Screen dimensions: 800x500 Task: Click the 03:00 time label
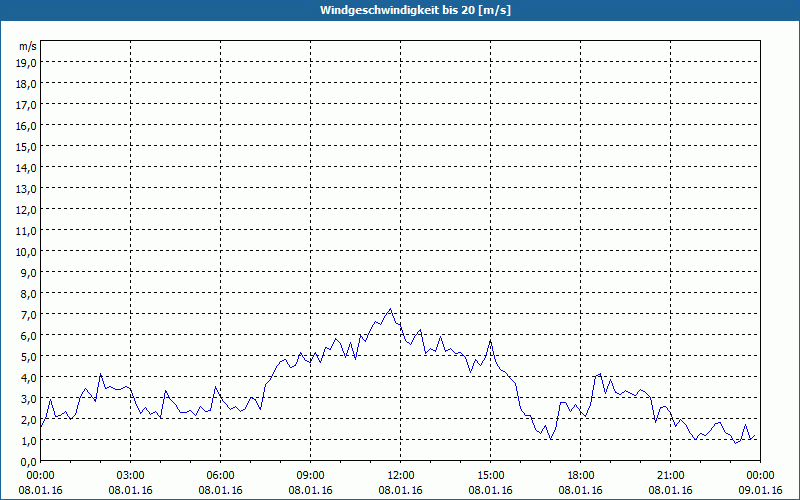(x=131, y=476)
